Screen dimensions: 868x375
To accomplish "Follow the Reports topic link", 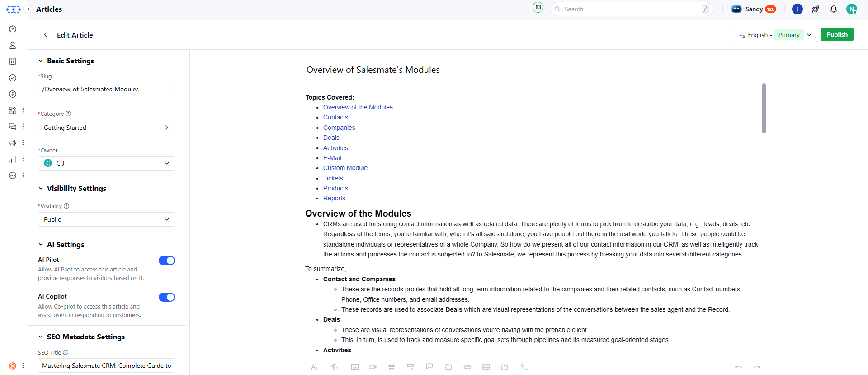I will coord(334,198).
